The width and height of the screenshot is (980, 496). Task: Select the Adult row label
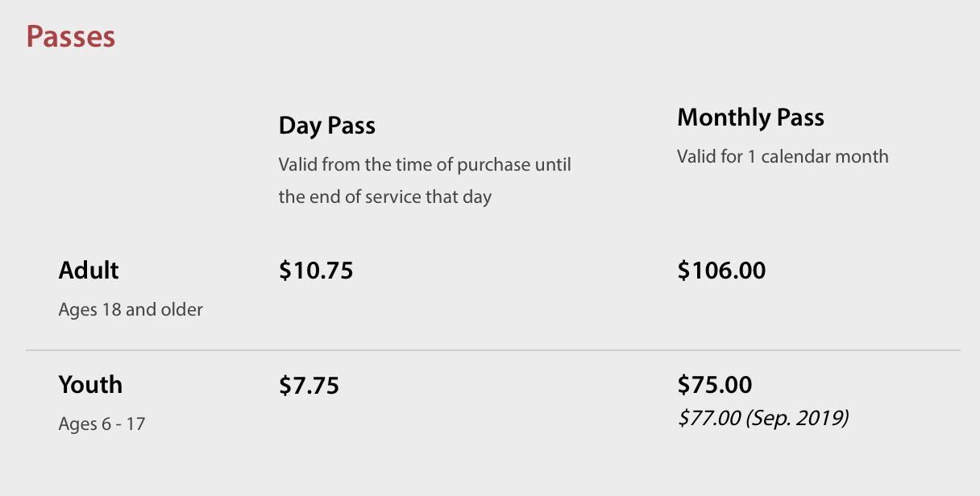coord(89,271)
